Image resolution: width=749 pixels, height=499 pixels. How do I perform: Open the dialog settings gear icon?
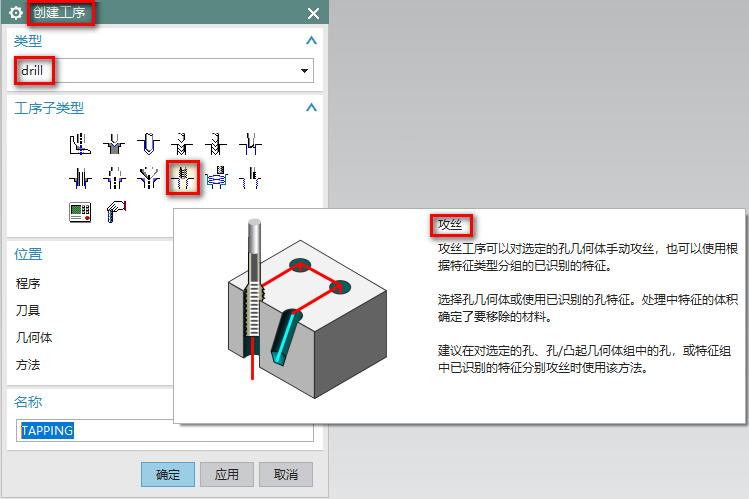15,13
